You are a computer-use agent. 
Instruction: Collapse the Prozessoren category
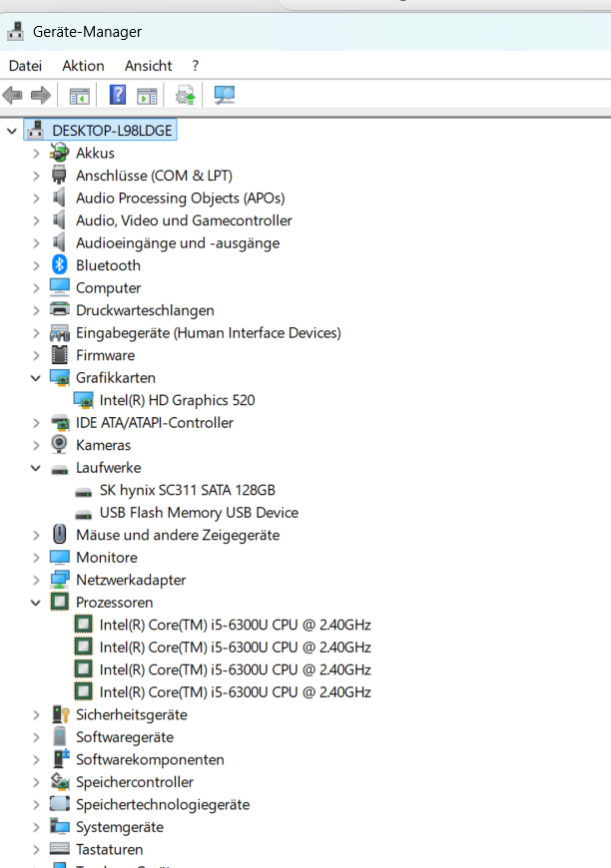tap(36, 603)
